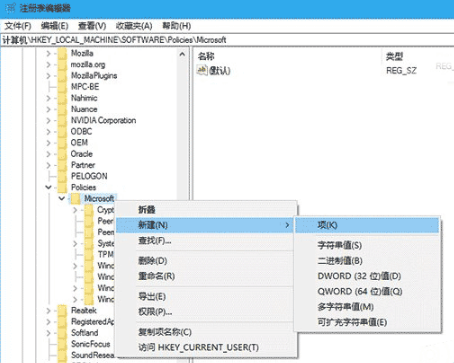Open the 文件(F) menu
Screen dimensions: 454x363
(18, 26)
